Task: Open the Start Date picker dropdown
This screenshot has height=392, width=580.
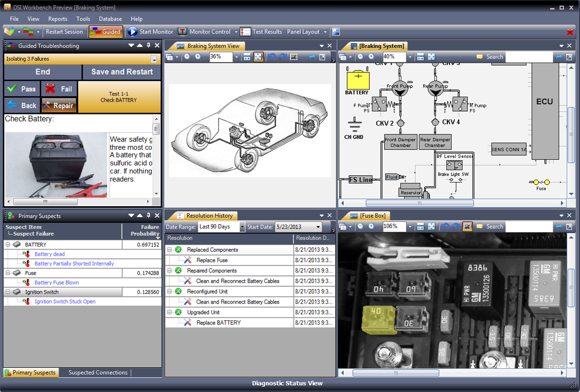Action: click(319, 227)
